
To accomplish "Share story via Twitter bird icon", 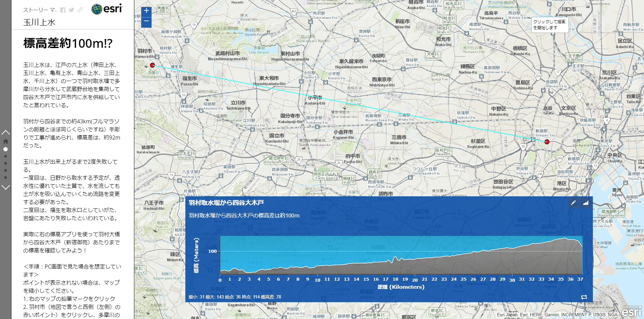I will [71, 10].
